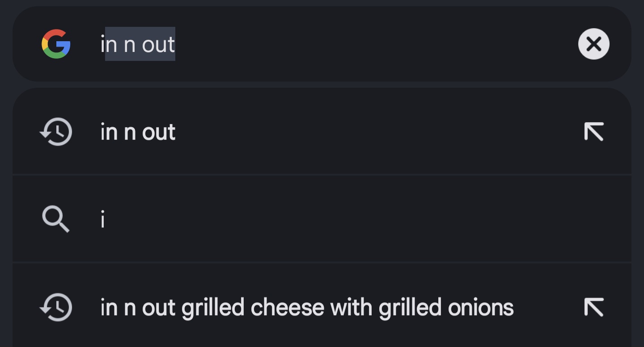Click the magnifier icon next to "i" suggestion
Screen dimensions: 644x347
tap(55, 219)
